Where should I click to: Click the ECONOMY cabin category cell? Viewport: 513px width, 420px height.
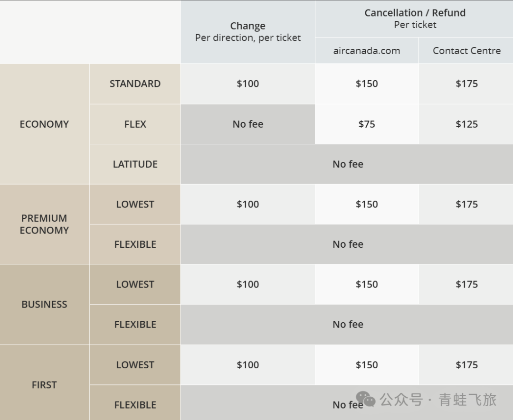(x=44, y=124)
